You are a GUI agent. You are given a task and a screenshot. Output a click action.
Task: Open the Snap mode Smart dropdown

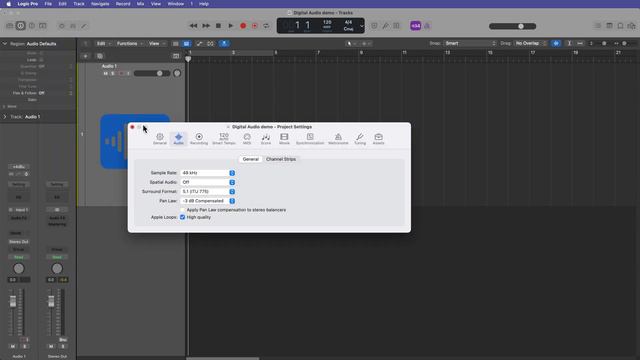point(470,43)
